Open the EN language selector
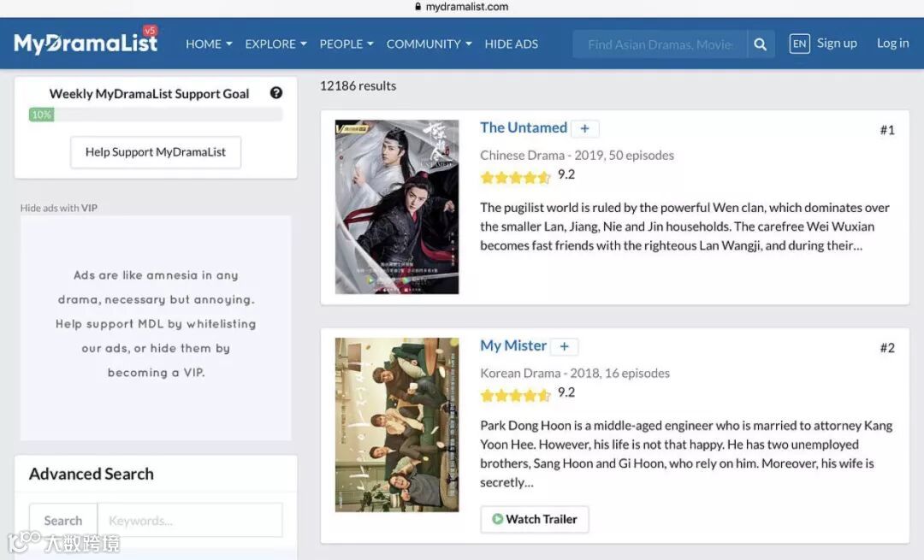 799,44
